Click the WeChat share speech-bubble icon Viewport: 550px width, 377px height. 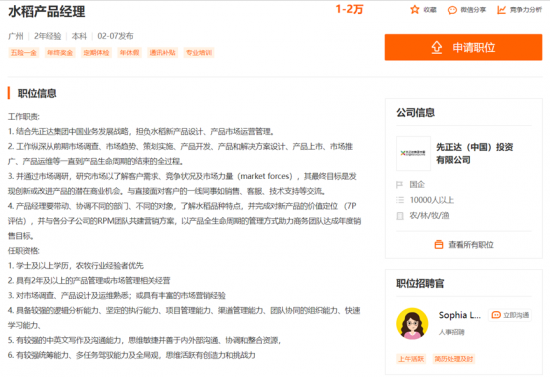[452, 10]
